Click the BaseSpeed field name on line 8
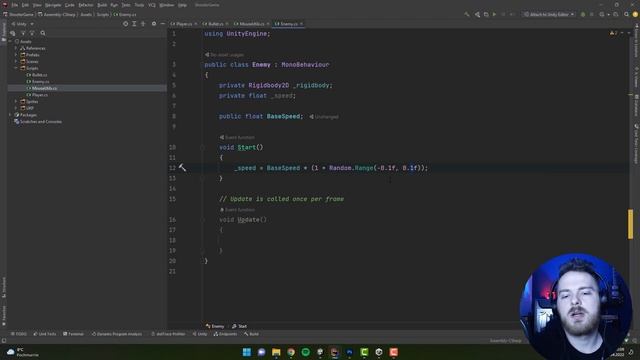This screenshot has width=640, height=360. [283, 116]
